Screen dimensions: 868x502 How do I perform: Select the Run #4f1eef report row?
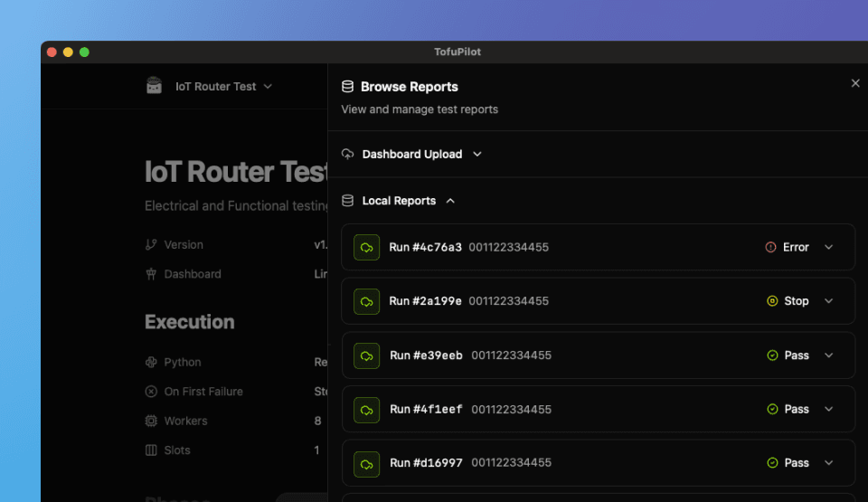click(x=597, y=410)
